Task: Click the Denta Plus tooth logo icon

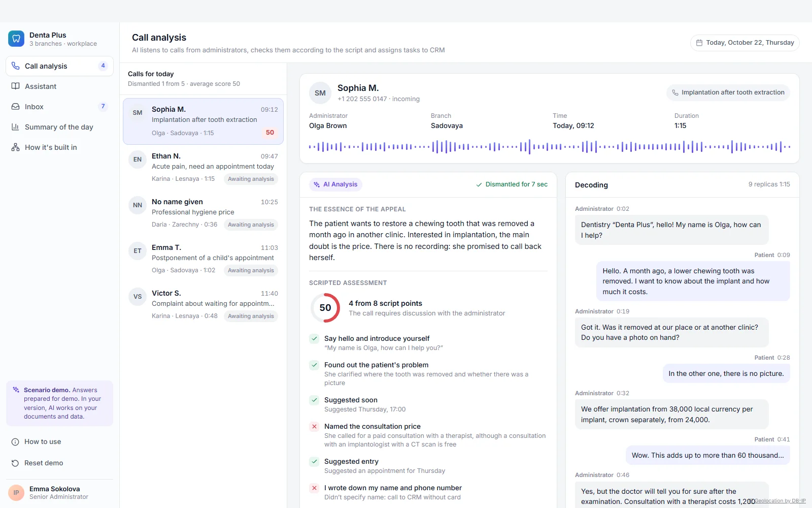Action: (16, 39)
